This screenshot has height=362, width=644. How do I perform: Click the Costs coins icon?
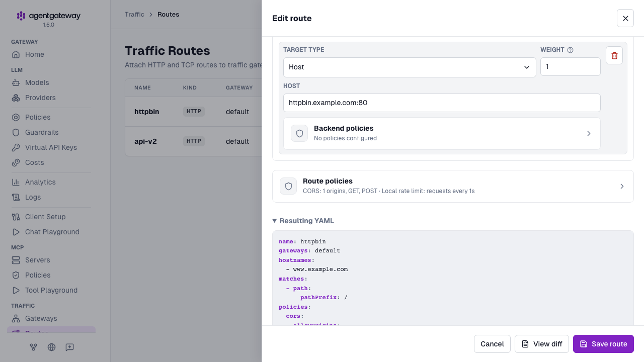coord(16,162)
